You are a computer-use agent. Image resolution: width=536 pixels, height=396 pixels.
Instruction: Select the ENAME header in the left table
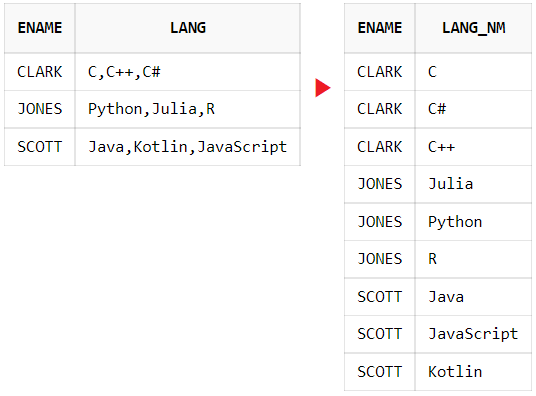40,28
